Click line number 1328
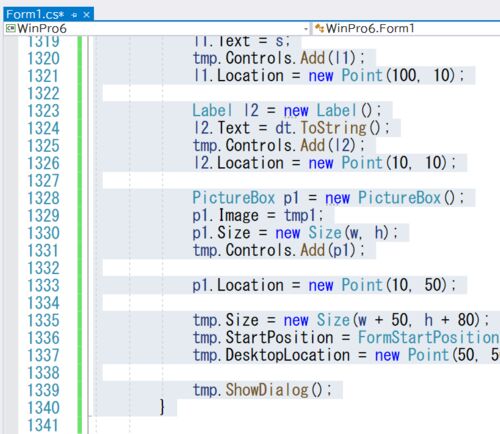 tap(43, 198)
